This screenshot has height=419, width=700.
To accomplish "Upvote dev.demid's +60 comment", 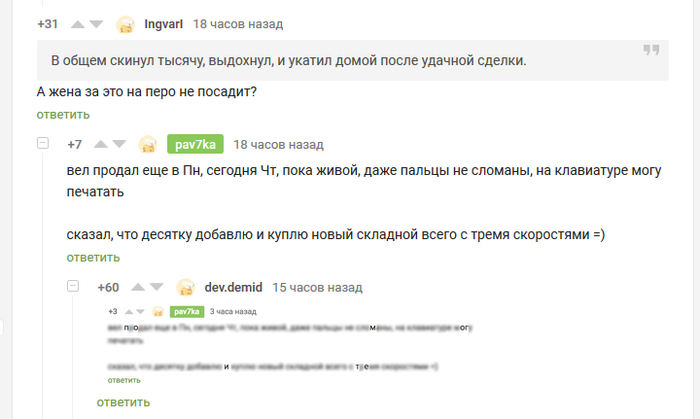I will tap(138, 287).
